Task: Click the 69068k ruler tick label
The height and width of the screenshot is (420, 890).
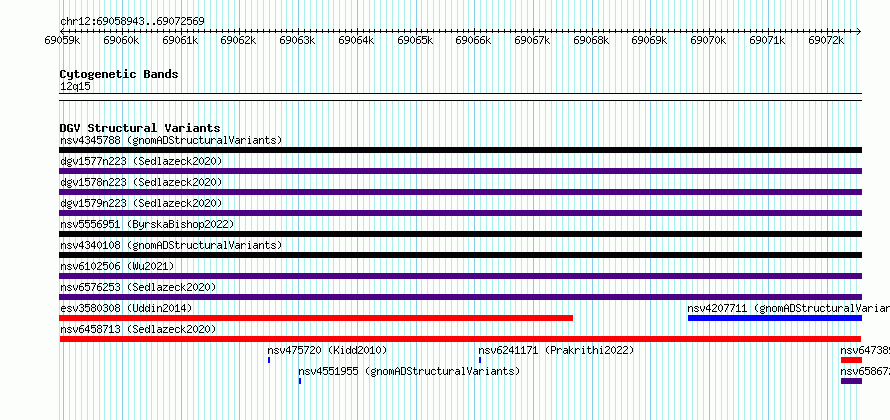Action: coord(591,40)
